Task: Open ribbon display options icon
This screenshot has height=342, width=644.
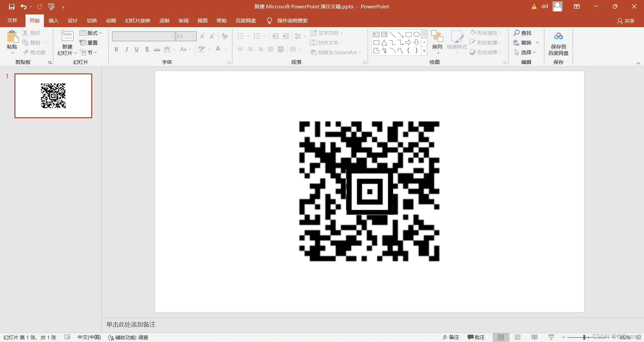Action: point(577,6)
